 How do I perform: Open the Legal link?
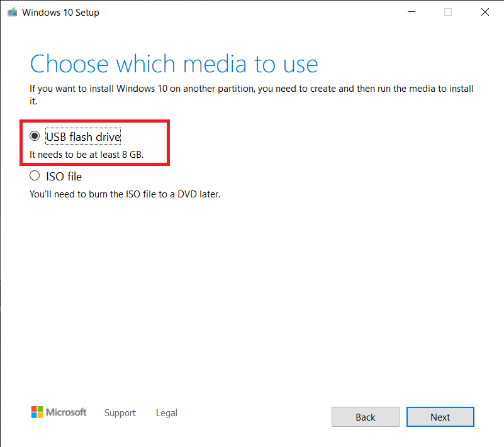(x=167, y=413)
